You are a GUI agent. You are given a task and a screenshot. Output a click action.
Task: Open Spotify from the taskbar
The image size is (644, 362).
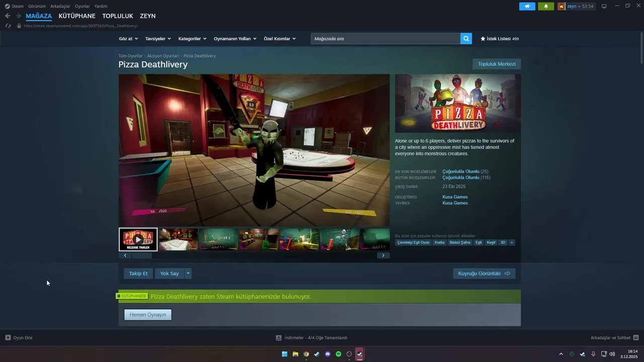pos(339,354)
